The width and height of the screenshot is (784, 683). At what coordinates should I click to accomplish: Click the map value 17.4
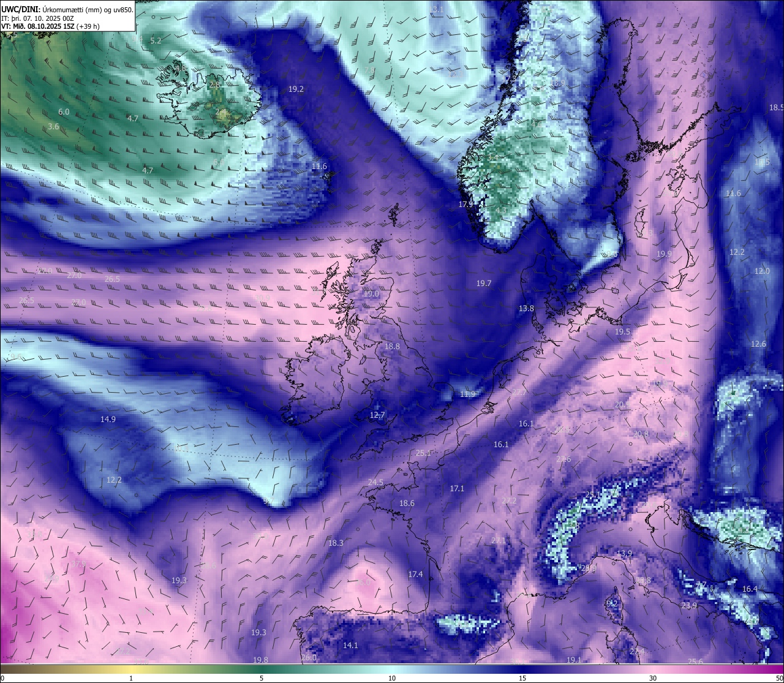click(x=415, y=574)
